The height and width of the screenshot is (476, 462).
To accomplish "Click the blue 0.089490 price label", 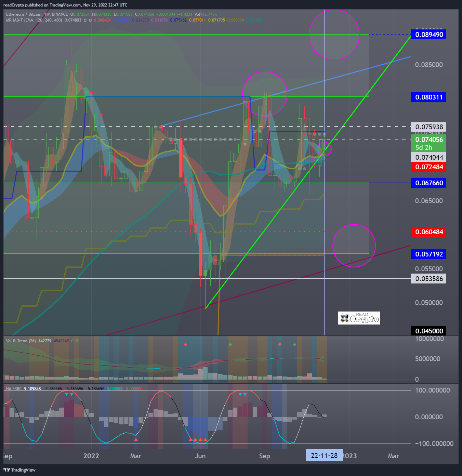I will point(428,35).
